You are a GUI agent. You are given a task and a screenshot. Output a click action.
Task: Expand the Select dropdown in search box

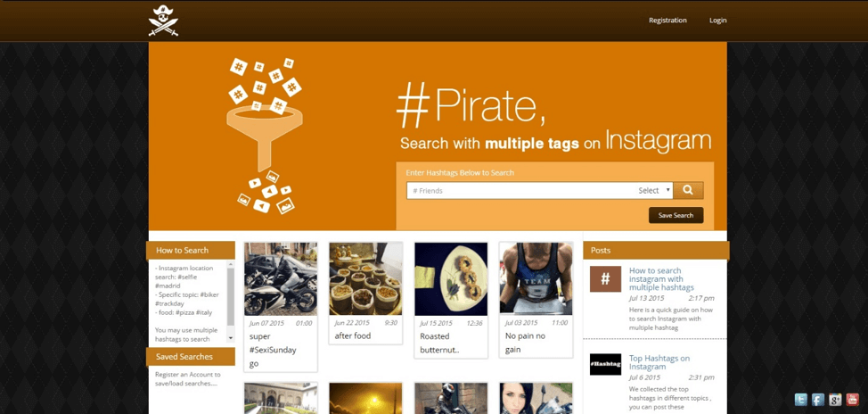point(654,191)
